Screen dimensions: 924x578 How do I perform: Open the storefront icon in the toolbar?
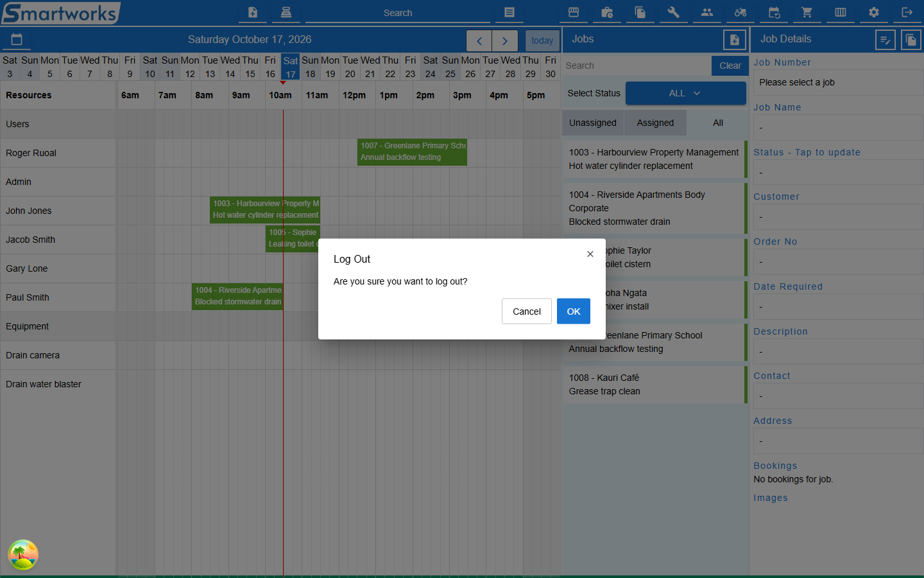574,12
